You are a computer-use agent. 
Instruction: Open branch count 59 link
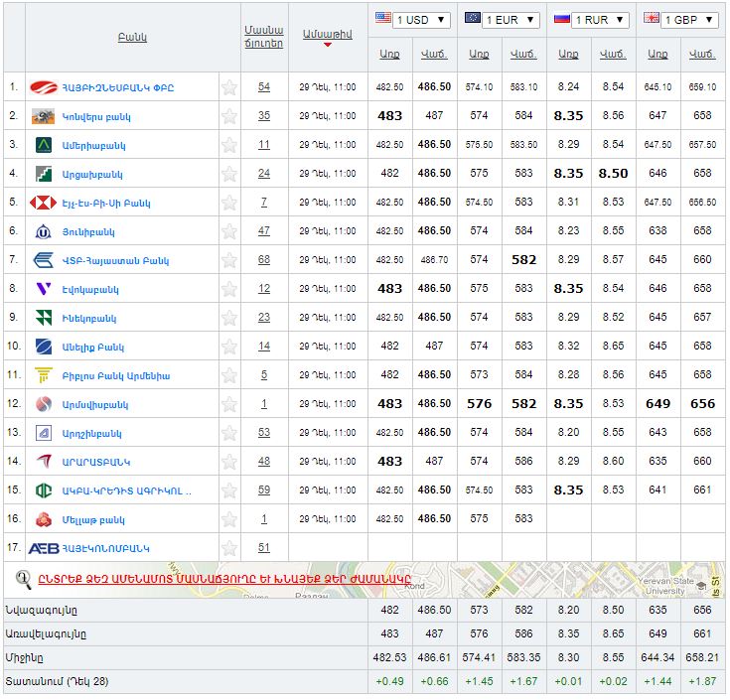[x=264, y=490]
